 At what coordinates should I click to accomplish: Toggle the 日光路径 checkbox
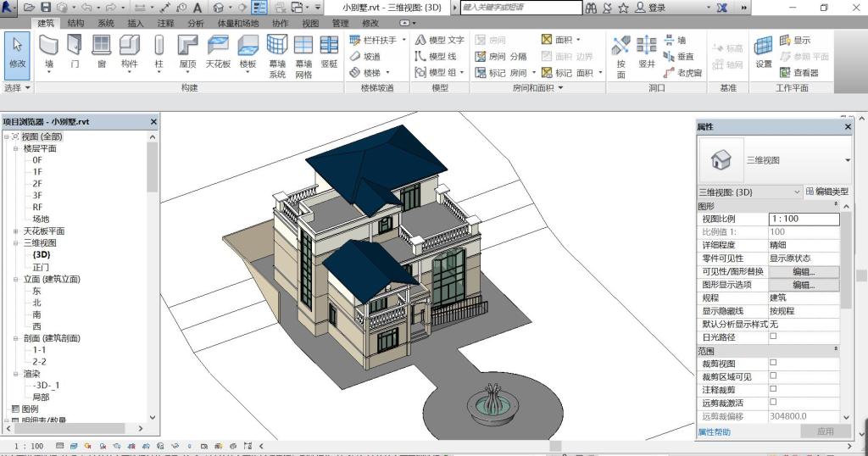(x=772, y=336)
